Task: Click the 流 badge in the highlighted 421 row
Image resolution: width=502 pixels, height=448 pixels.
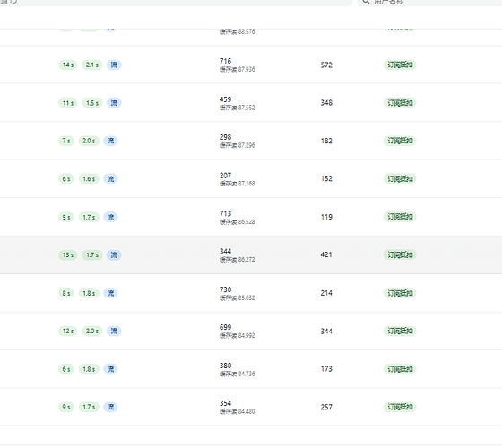Action: 114,255
